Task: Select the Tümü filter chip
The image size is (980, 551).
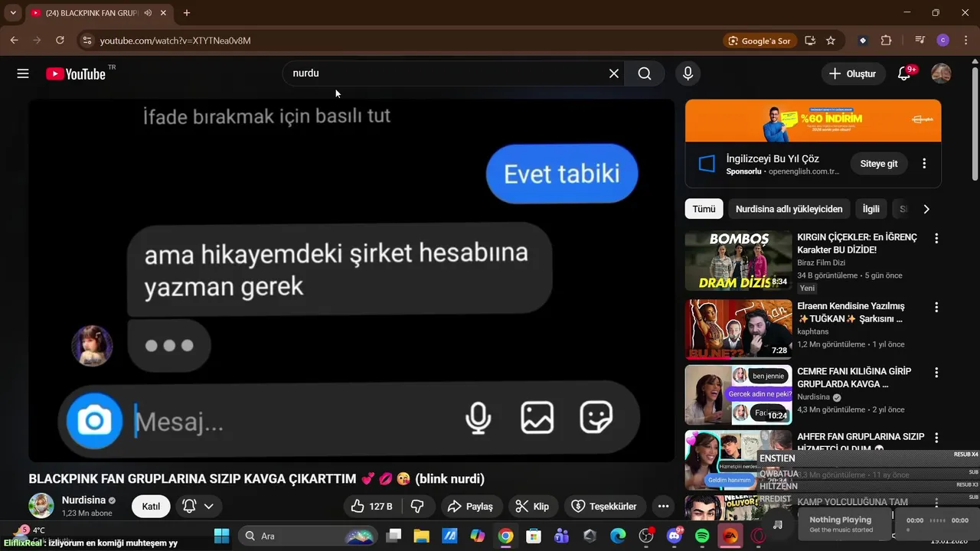Action: click(704, 209)
